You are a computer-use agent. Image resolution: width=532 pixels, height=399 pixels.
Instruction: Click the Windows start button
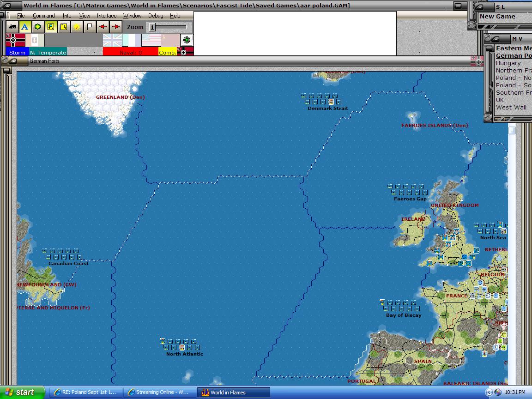click(x=22, y=392)
